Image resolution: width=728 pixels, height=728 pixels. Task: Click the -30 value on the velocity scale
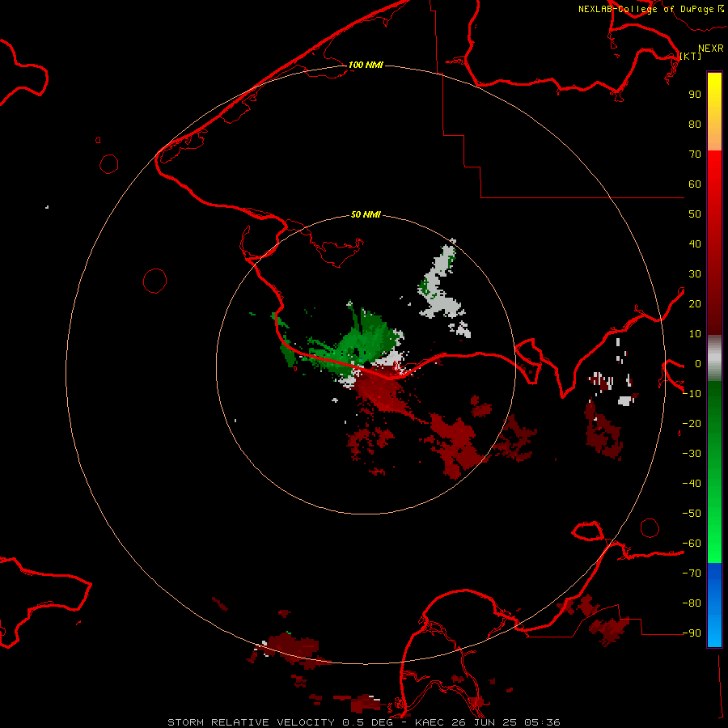click(x=692, y=454)
